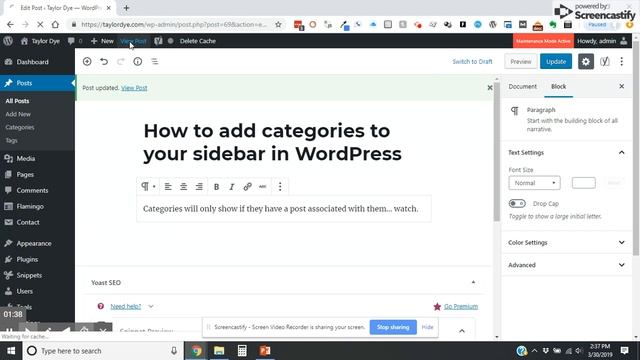Viewport: 640px width, 360px height.
Task: Click Stop sharing in Screencastify bar
Action: coord(393,327)
